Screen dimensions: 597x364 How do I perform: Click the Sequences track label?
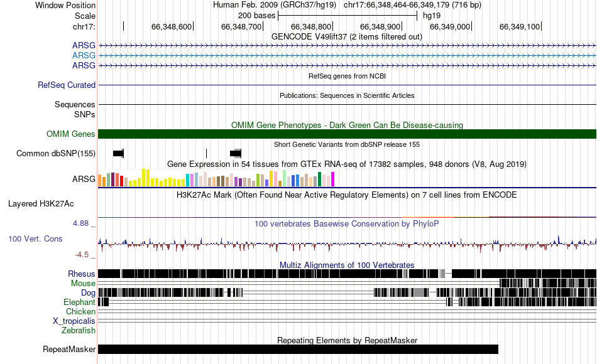tap(75, 104)
